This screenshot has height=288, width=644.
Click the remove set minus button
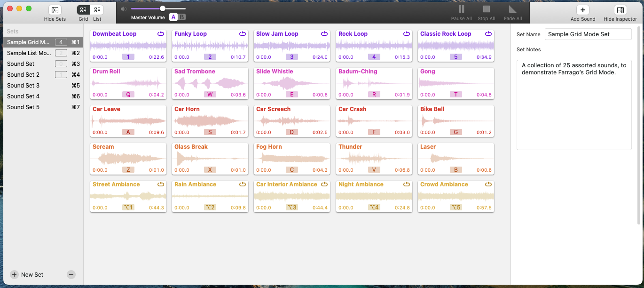[71, 275]
